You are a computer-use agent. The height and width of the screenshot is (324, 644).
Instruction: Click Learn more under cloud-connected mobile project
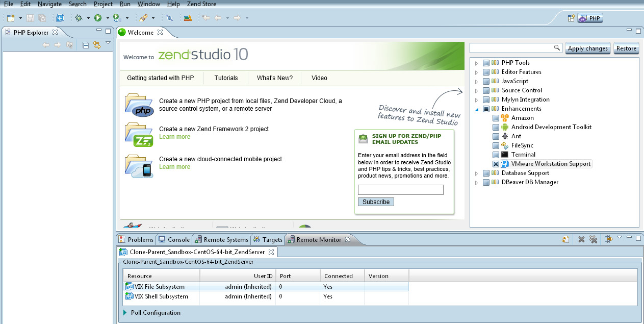click(x=174, y=167)
